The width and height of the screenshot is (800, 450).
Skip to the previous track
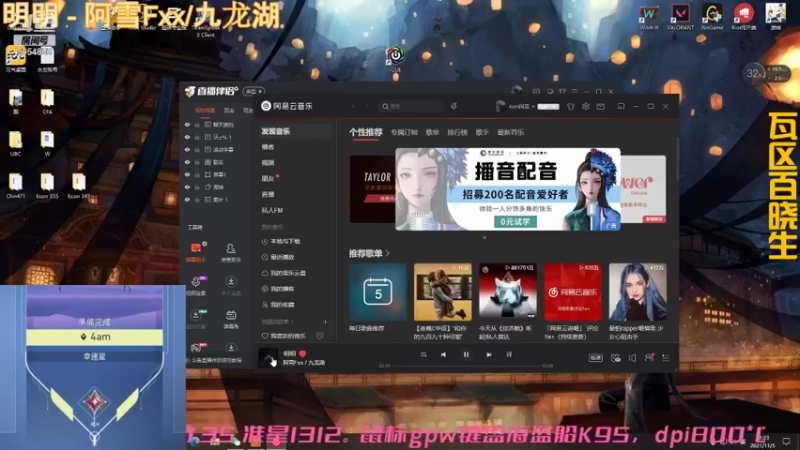(x=443, y=355)
